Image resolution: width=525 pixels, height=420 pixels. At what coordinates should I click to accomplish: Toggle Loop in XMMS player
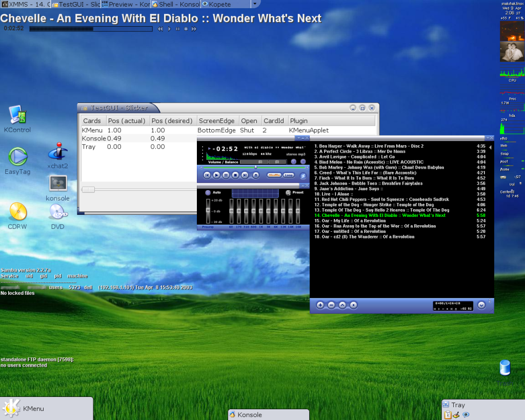(x=289, y=175)
